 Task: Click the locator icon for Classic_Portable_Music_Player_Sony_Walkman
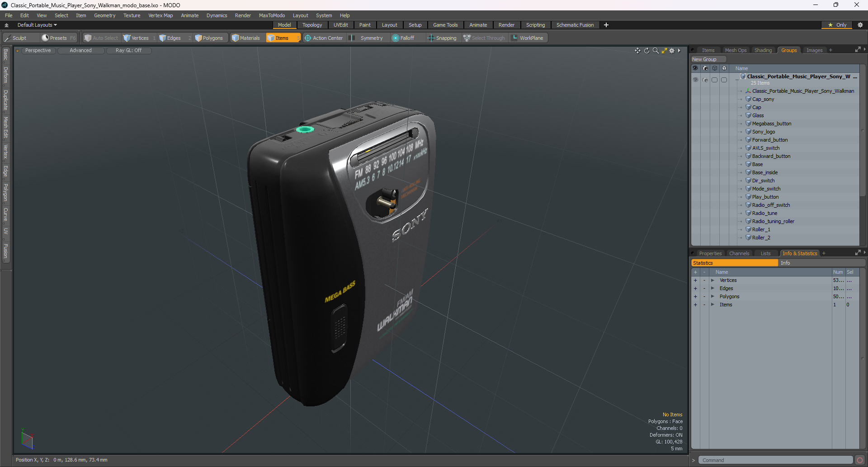[x=748, y=91]
